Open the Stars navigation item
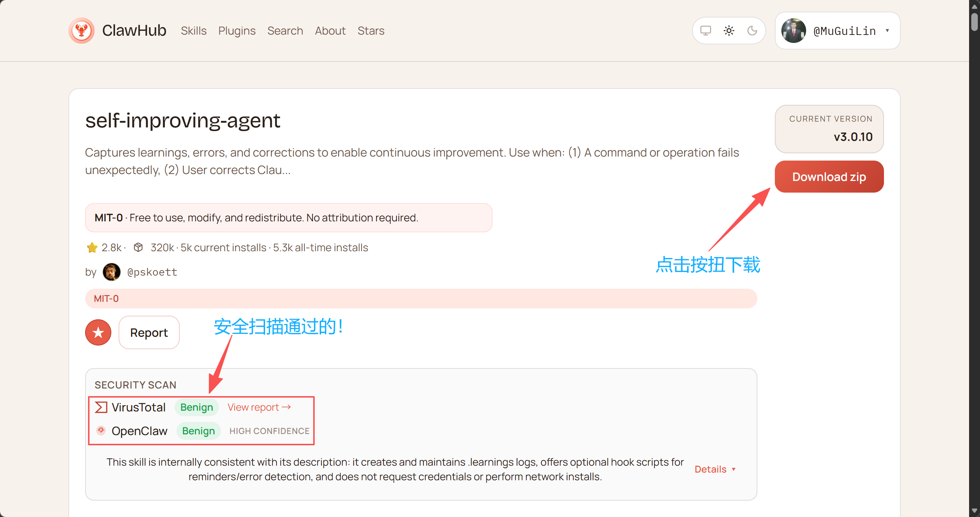Screen dimensions: 980x517 pos(371,31)
